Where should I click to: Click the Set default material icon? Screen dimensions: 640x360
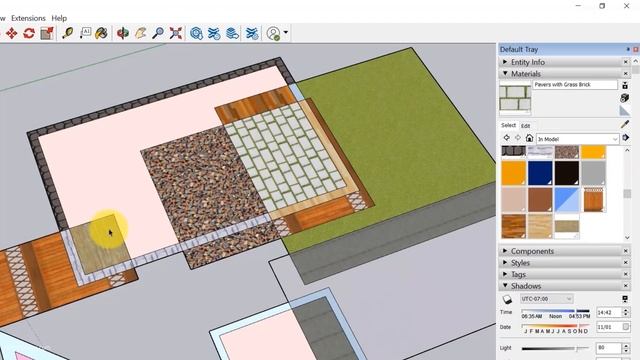point(624,111)
